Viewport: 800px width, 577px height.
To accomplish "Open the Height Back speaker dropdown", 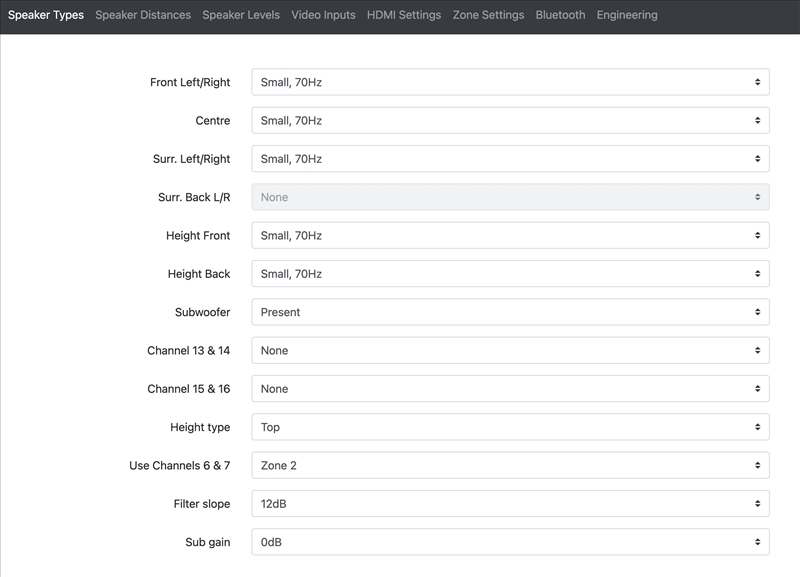I will coord(510,274).
